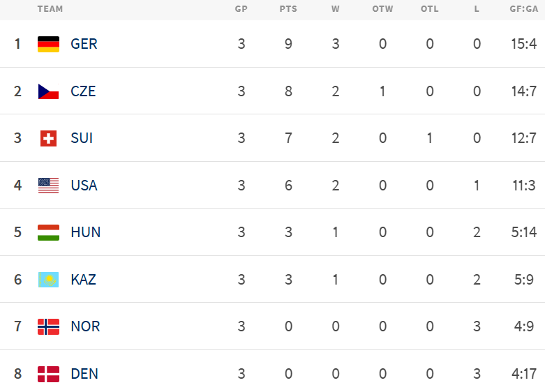Screen dimensions: 545x392
Task: Click the OTW column header
Action: [382, 9]
